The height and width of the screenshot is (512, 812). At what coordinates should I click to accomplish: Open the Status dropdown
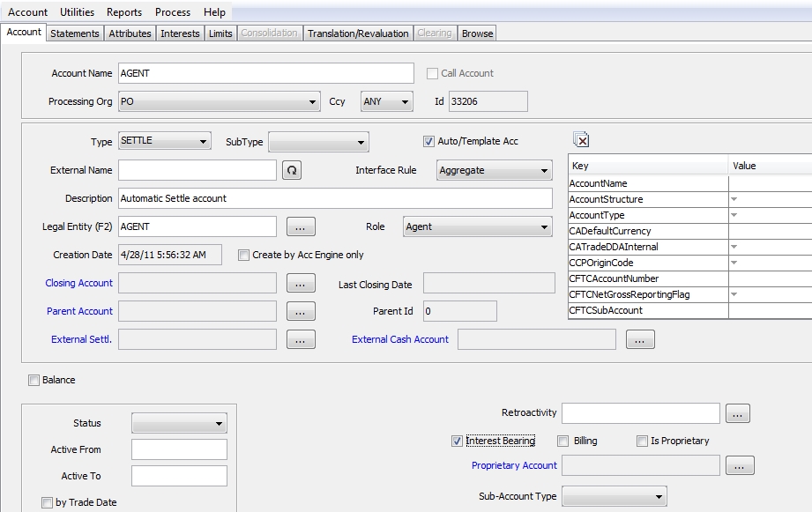pyautogui.click(x=179, y=424)
